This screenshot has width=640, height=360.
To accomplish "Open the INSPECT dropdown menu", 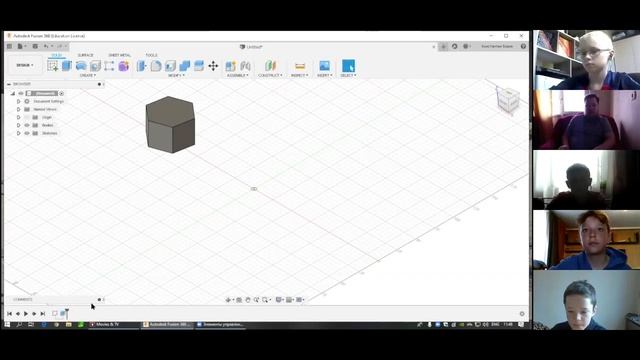I will [x=300, y=76].
